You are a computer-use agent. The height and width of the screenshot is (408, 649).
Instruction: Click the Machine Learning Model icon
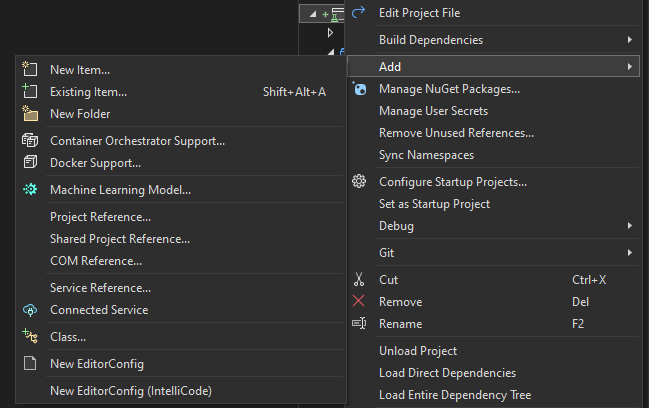29,190
